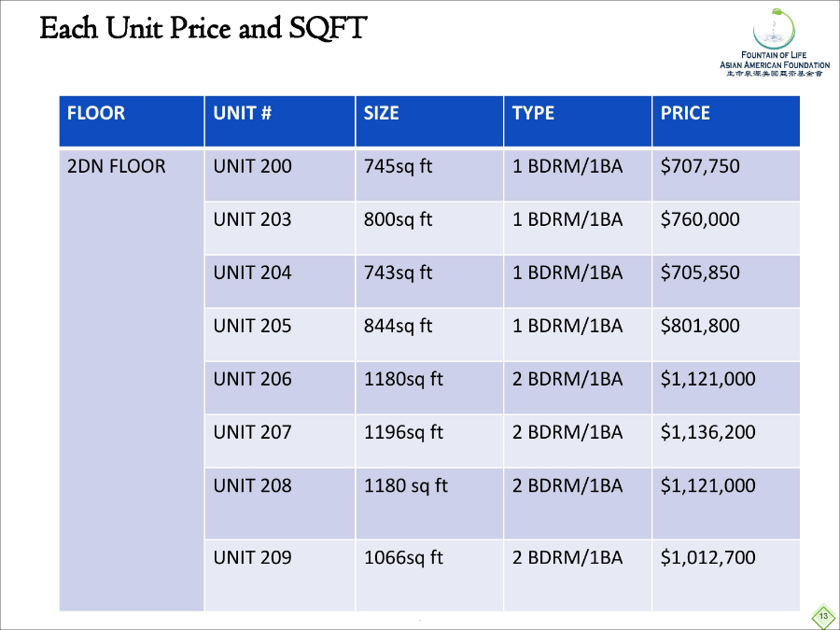Select the UNIT 206 cell

tap(280, 386)
